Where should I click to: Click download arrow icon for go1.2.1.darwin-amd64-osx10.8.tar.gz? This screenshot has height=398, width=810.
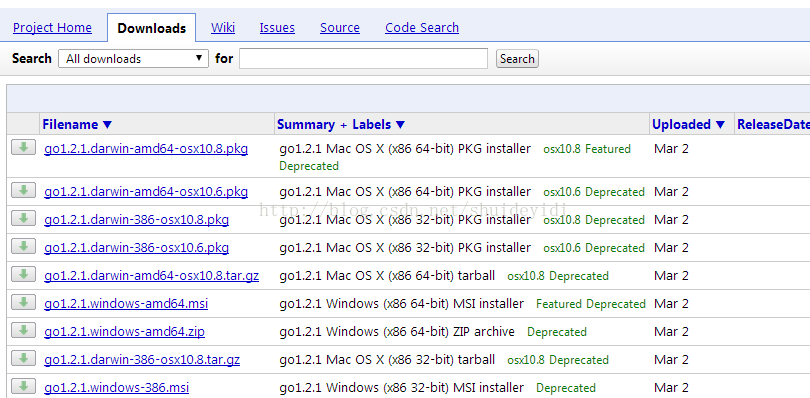click(x=23, y=274)
